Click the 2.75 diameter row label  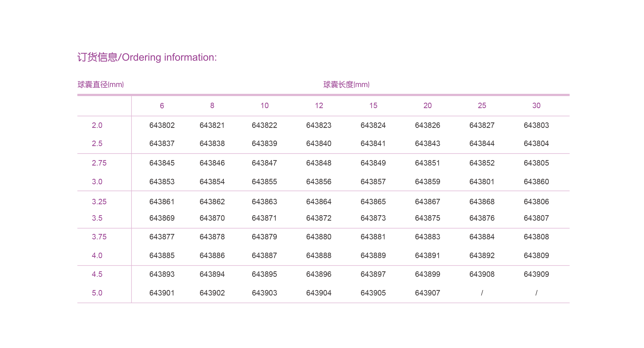click(99, 163)
